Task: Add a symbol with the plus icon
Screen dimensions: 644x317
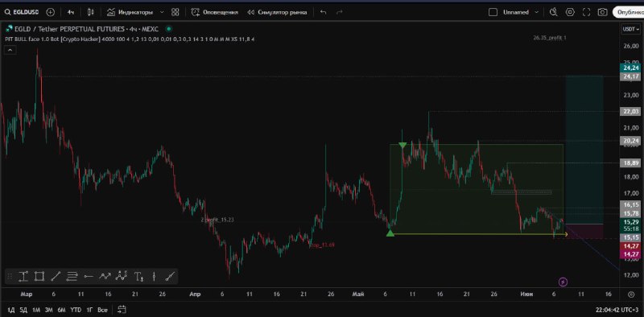Action: pyautogui.click(x=50, y=12)
